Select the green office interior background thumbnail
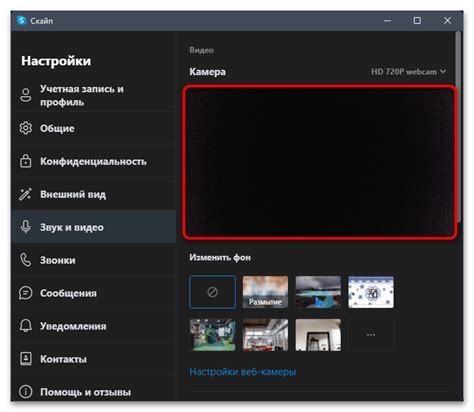The width and height of the screenshot is (474, 412). point(212,335)
